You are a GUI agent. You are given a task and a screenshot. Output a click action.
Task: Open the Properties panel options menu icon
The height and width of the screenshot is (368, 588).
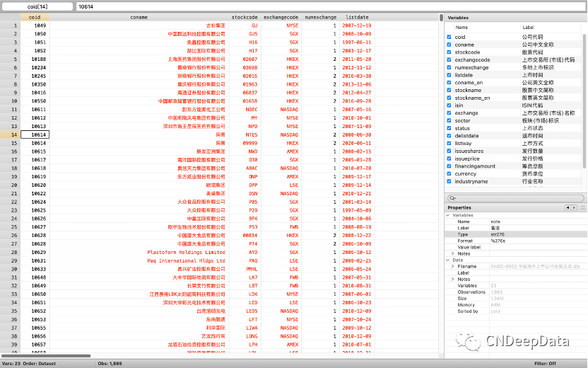(x=583, y=207)
